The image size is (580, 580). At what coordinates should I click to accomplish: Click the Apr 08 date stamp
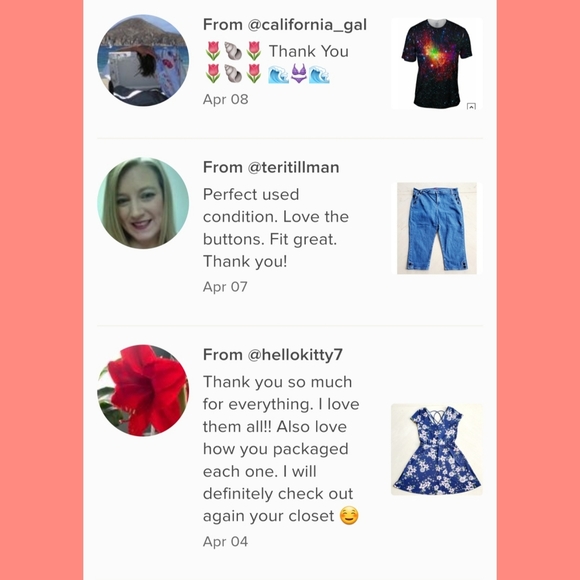[226, 99]
